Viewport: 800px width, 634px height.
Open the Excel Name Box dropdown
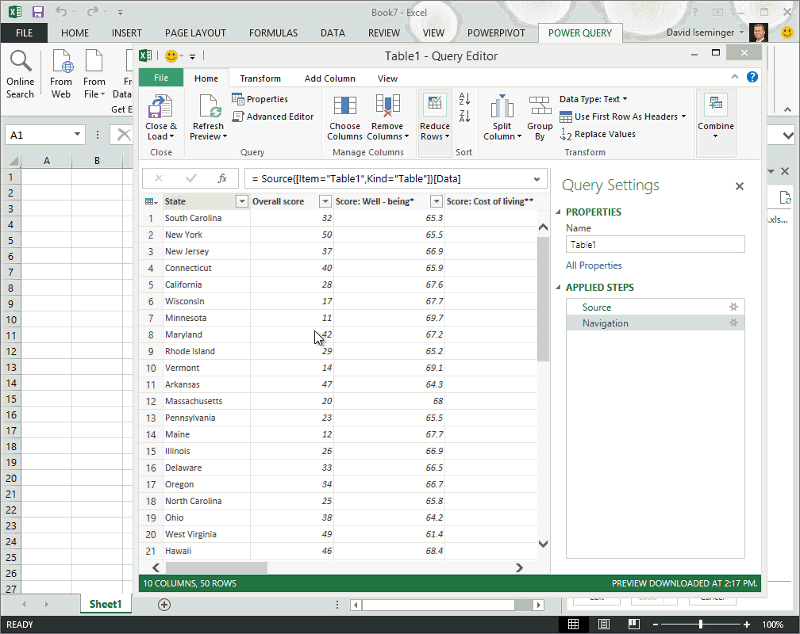tap(77, 135)
